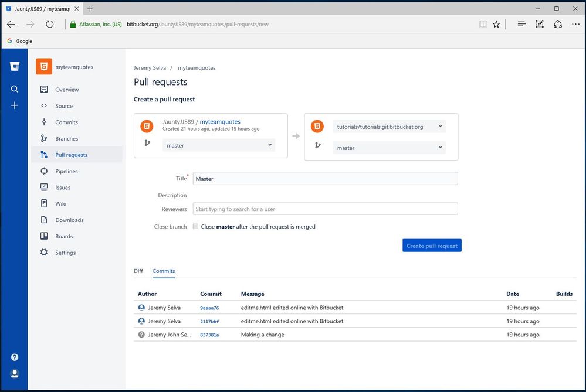Open browser more options ellipsis
586x392 pixels.
pyautogui.click(x=575, y=24)
